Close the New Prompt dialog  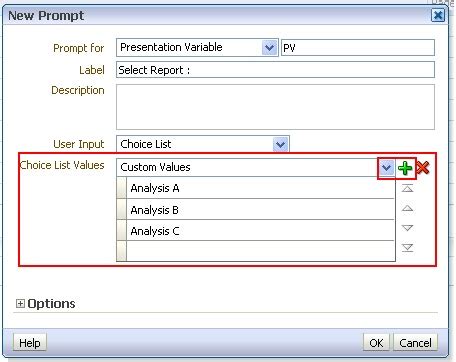[x=438, y=15]
